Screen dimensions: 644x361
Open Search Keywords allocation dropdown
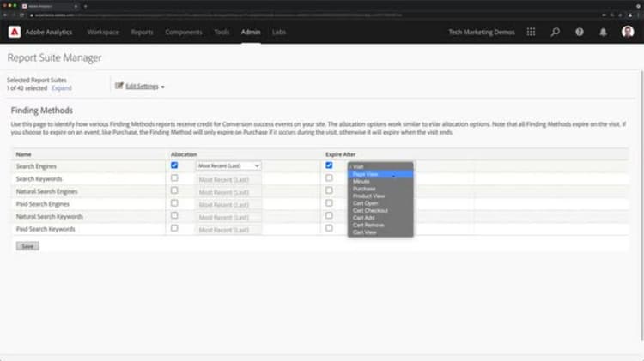tap(228, 180)
